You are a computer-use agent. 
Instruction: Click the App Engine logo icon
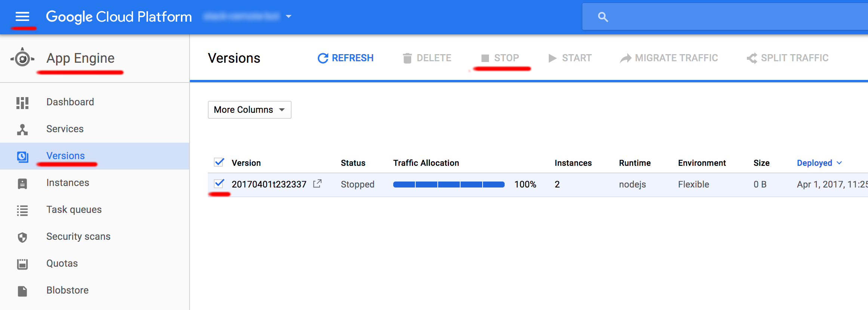[22, 58]
